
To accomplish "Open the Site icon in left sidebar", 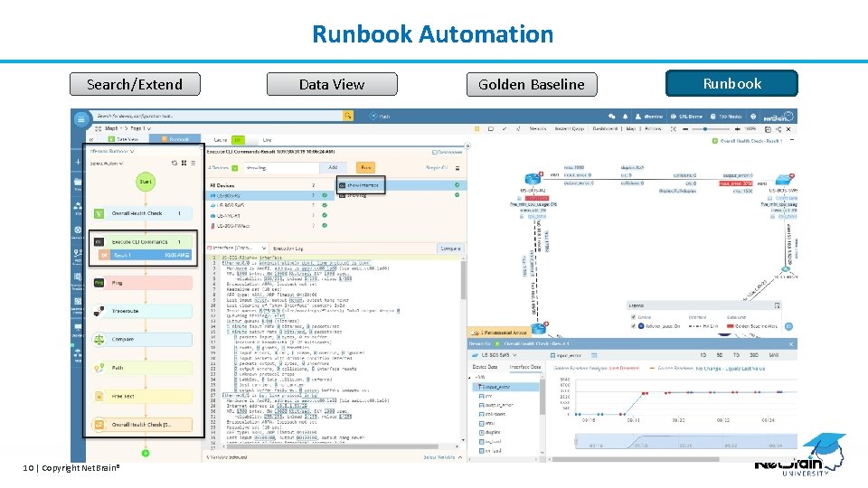I will (x=78, y=208).
